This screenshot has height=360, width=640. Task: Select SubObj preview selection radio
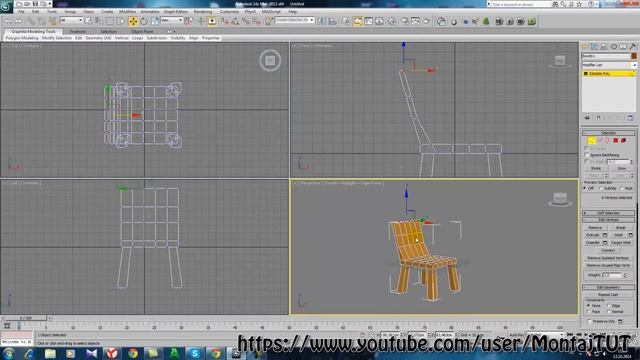pos(601,188)
